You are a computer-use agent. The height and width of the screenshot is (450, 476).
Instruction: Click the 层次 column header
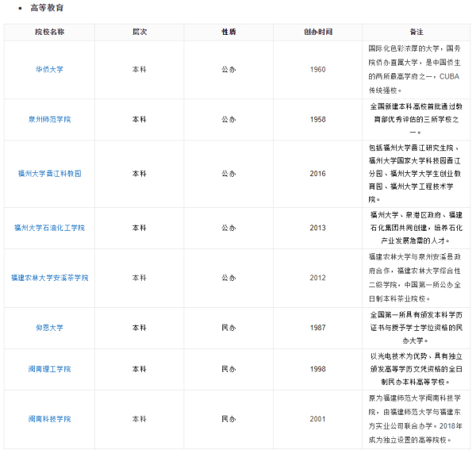tap(140, 32)
